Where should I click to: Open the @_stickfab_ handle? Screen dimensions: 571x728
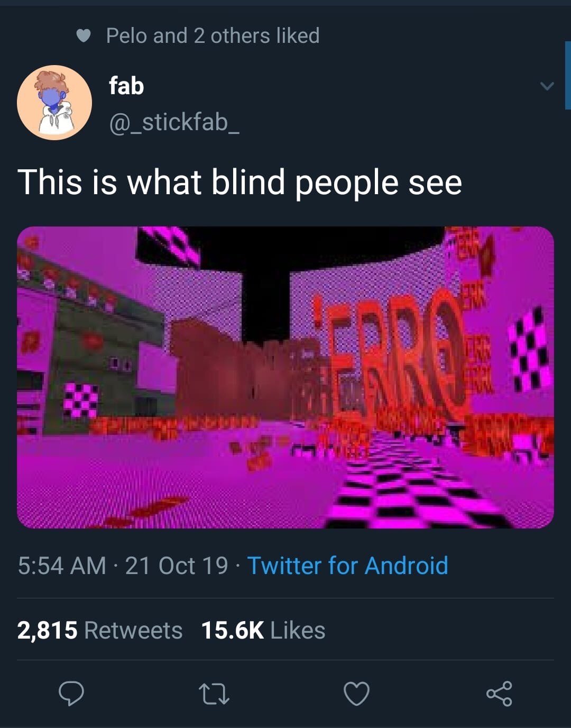click(174, 122)
